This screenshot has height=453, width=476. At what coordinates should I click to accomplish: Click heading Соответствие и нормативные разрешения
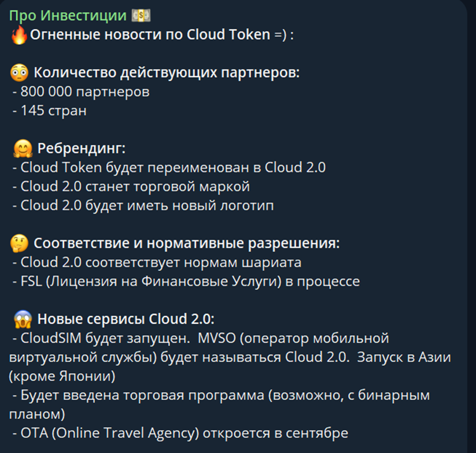point(187,243)
